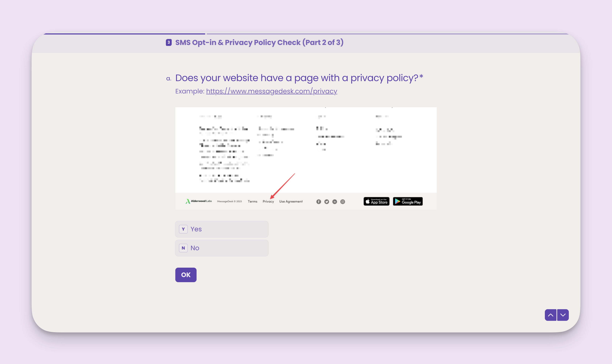Select the No answer option
Image resolution: width=612 pixels, height=364 pixels.
(221, 248)
